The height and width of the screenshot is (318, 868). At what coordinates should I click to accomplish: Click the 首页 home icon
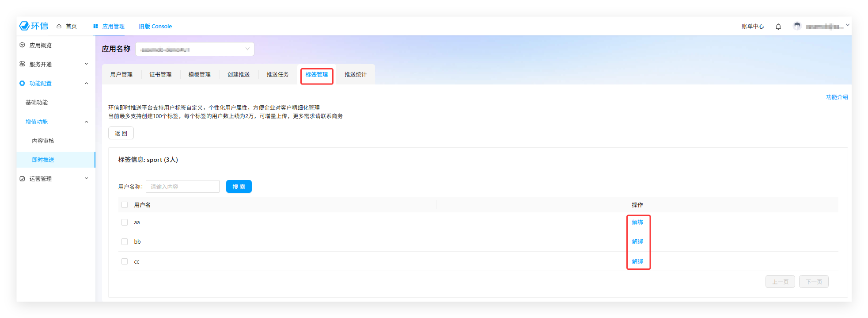pos(59,27)
